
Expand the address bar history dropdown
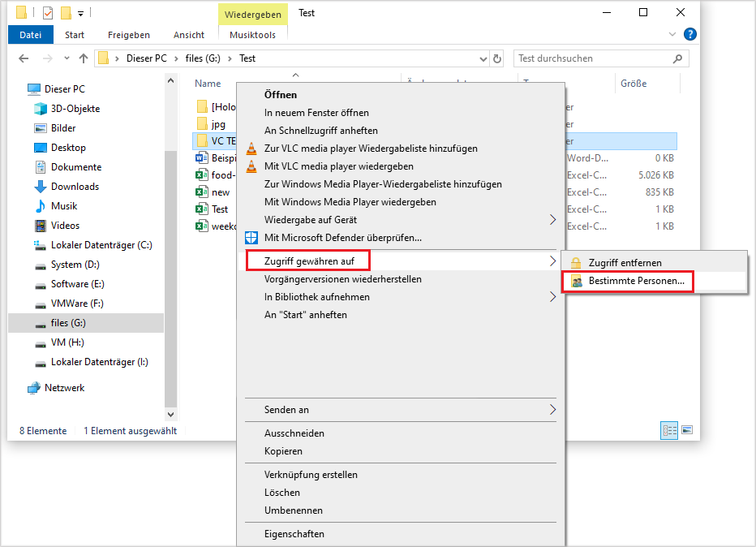[483, 59]
